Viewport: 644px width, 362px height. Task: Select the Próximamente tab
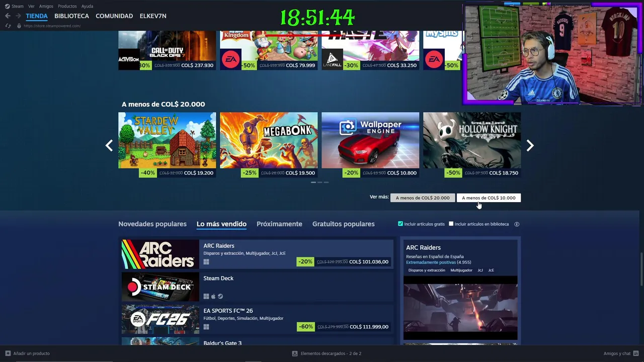coord(279,224)
